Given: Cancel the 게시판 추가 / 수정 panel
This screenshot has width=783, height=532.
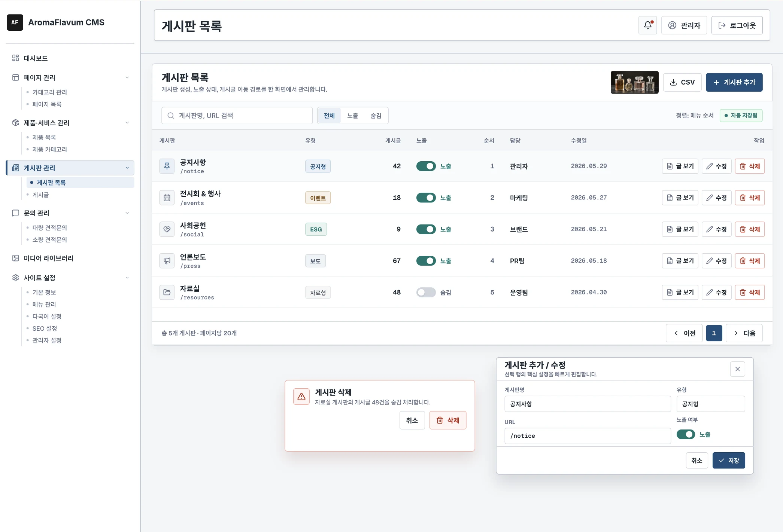Looking at the screenshot, I should tap(696, 461).
